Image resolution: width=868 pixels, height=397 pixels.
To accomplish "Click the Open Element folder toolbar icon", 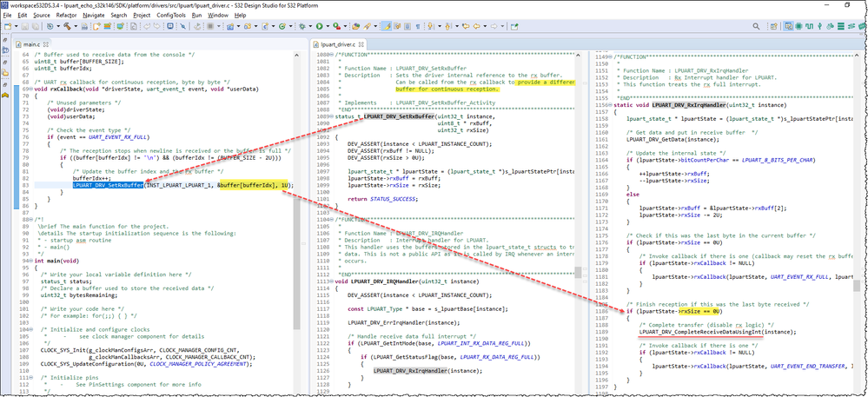I will pyautogui.click(x=355, y=26).
